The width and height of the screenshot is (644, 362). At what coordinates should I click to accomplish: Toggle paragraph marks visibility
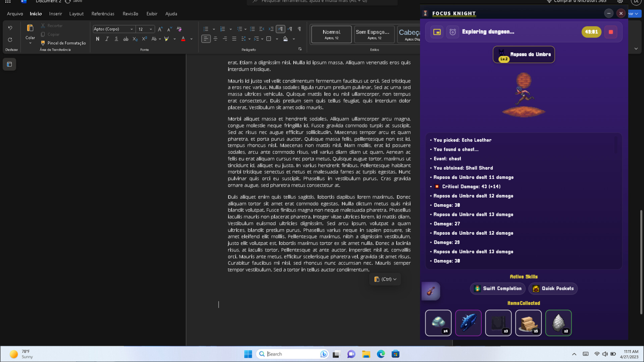pyautogui.click(x=299, y=29)
